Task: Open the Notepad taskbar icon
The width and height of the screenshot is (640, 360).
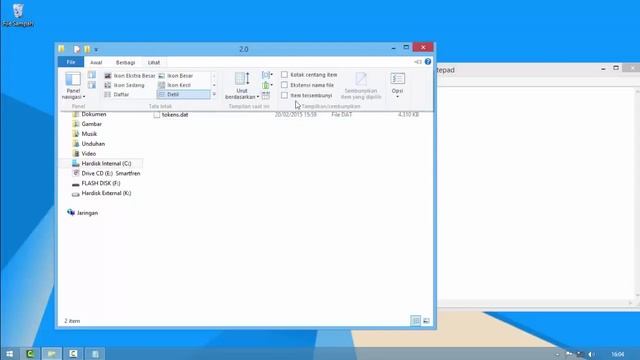Action: [95, 354]
